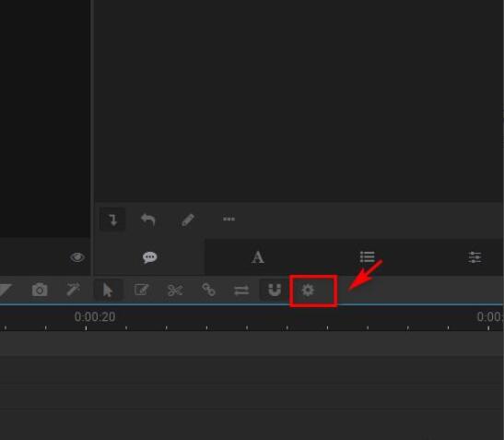
Task: Toggle the eye visibility icon
Action: (x=77, y=257)
